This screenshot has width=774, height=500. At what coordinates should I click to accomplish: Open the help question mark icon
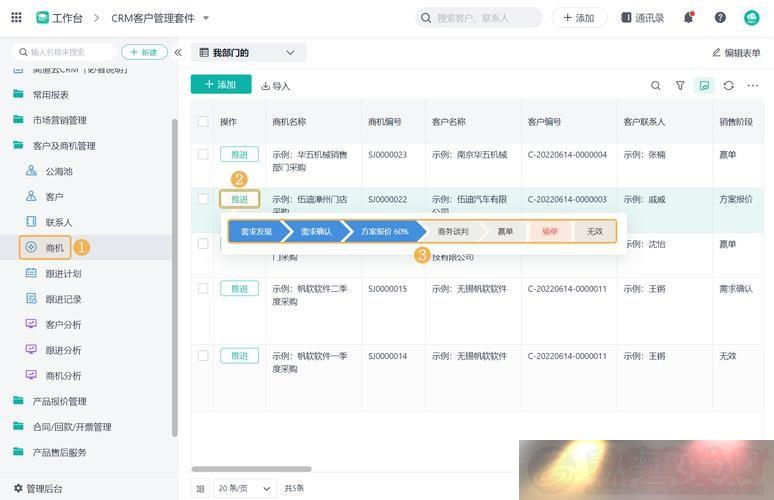[x=720, y=18]
